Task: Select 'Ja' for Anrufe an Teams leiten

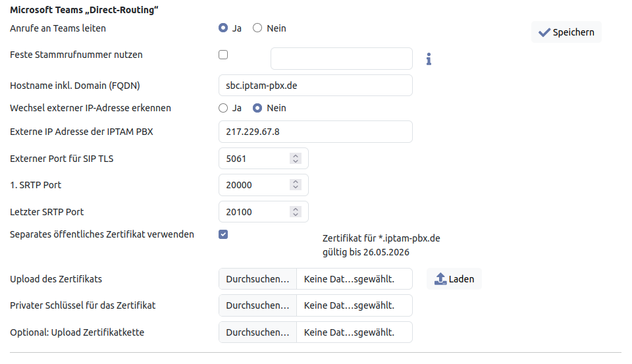Action: [223, 28]
